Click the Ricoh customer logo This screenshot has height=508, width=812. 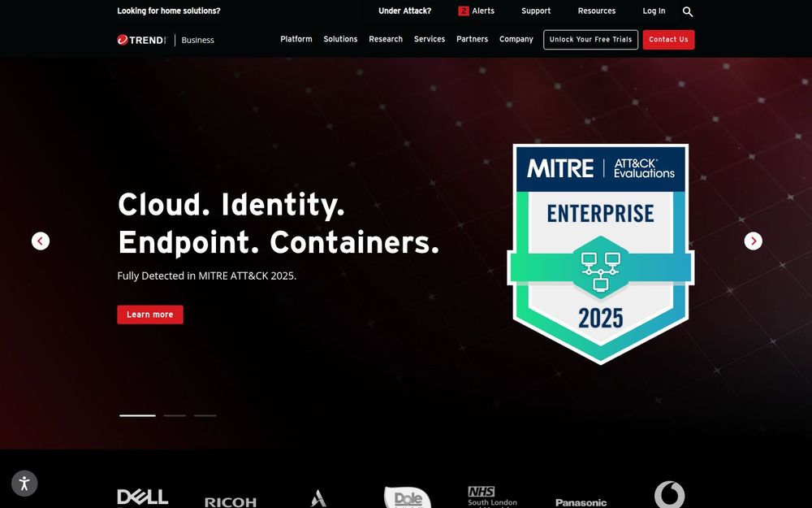coord(231,501)
